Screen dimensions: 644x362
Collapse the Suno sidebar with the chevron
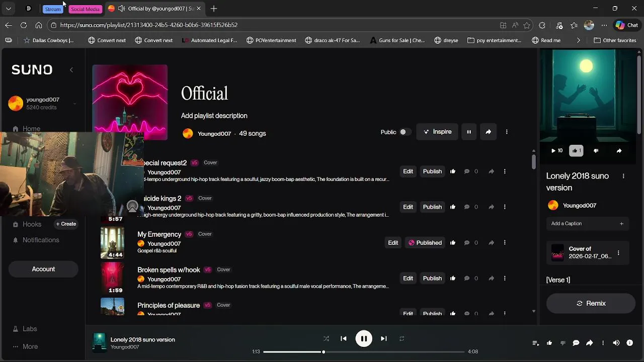point(71,70)
